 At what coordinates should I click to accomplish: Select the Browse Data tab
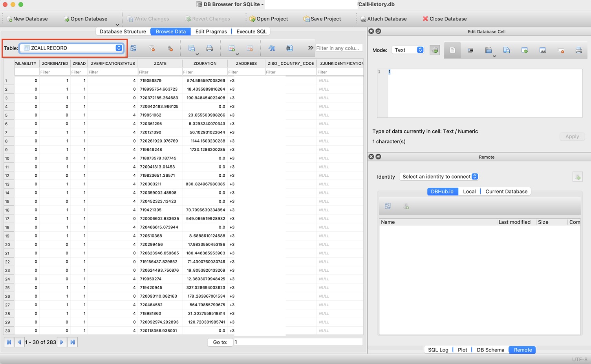[x=171, y=31]
